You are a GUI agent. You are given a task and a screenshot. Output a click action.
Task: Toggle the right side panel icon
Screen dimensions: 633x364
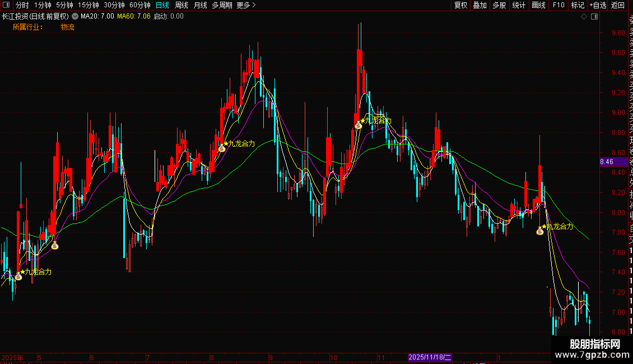594,17
